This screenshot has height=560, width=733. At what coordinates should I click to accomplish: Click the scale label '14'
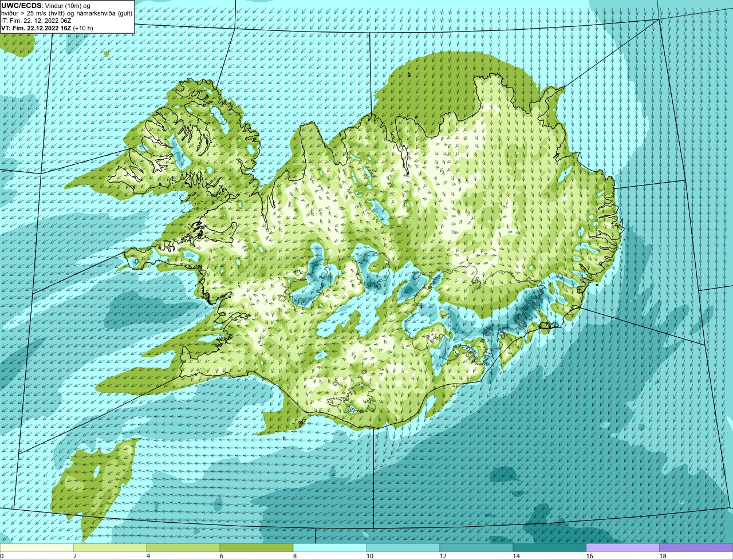coord(517,556)
